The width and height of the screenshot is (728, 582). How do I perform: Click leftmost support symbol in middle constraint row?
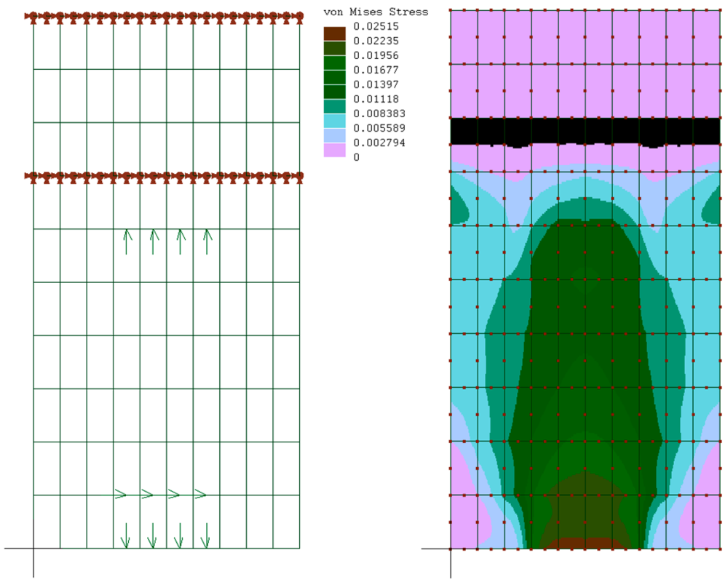(33, 177)
